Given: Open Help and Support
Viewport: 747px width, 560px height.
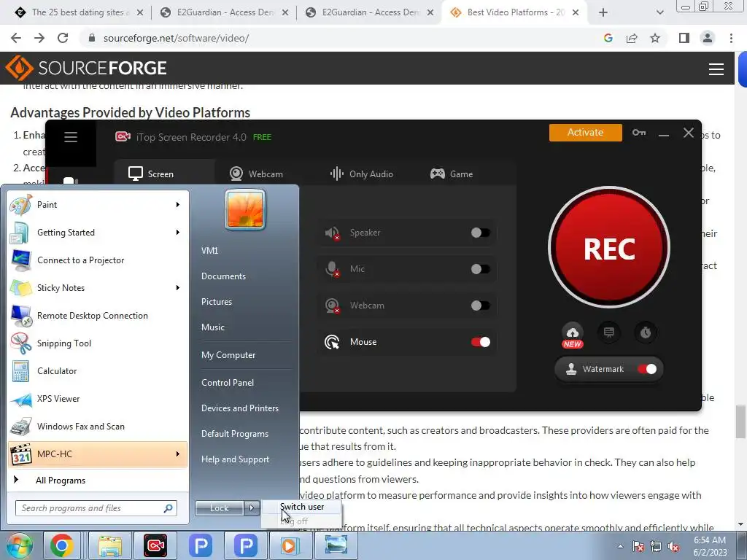Looking at the screenshot, I should pos(235,459).
